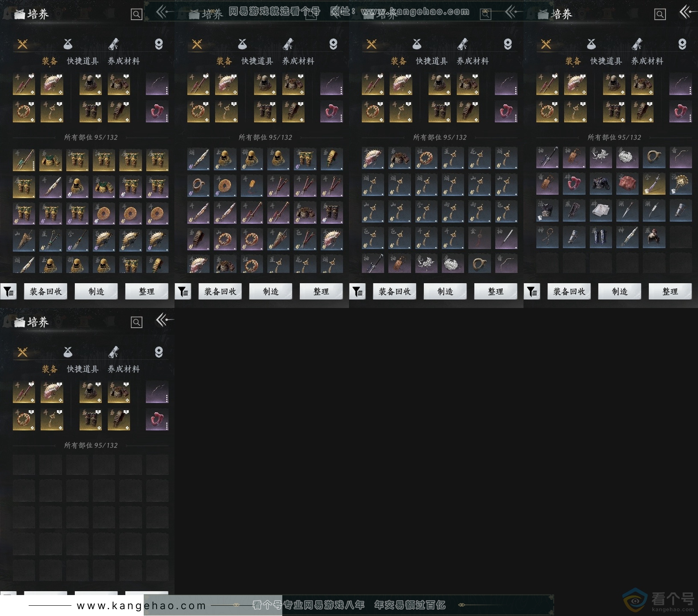Click 整理 button in the fourth panel
The height and width of the screenshot is (616, 698).
pos(670,291)
